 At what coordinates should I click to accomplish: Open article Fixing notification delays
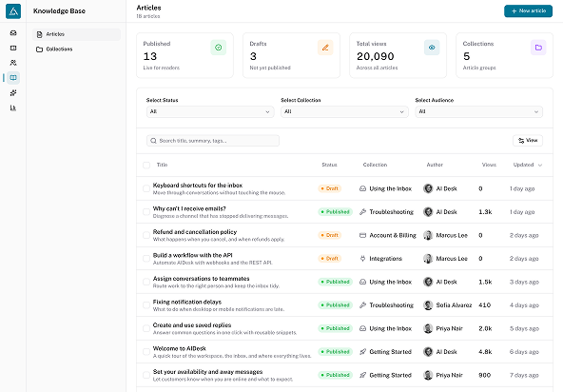click(x=187, y=302)
